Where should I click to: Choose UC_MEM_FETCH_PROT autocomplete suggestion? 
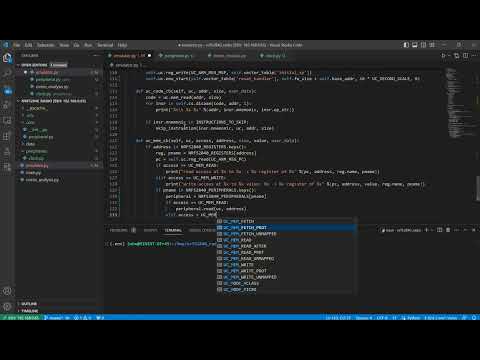click(287, 227)
